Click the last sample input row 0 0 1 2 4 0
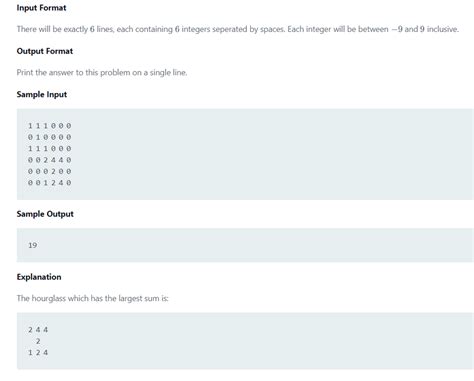Image resolution: width=474 pixels, height=381 pixels. (x=49, y=183)
